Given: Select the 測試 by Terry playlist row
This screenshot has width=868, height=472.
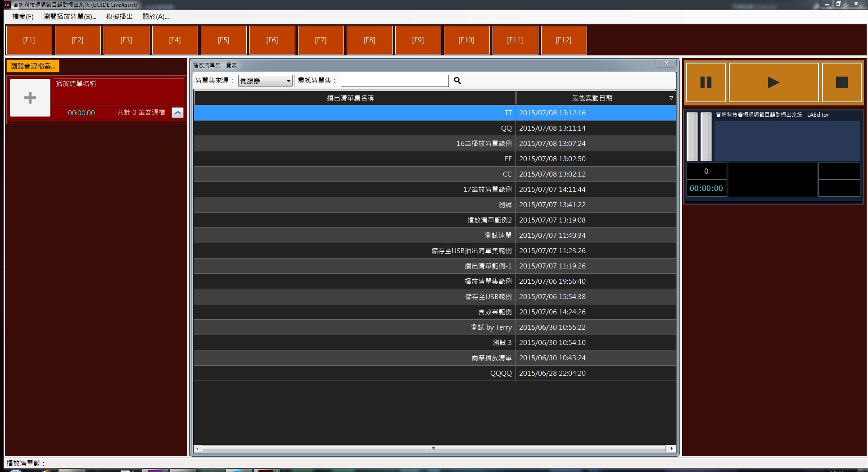Looking at the screenshot, I should (x=434, y=327).
